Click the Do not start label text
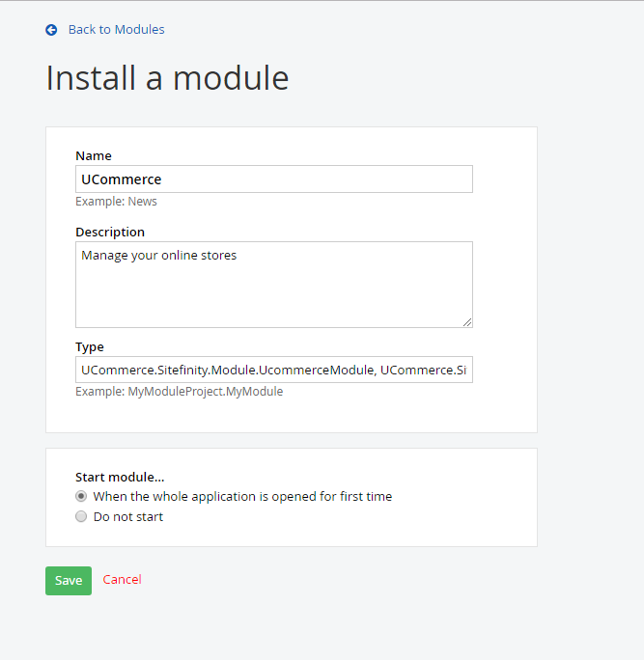This screenshot has width=644, height=660. pos(128,517)
